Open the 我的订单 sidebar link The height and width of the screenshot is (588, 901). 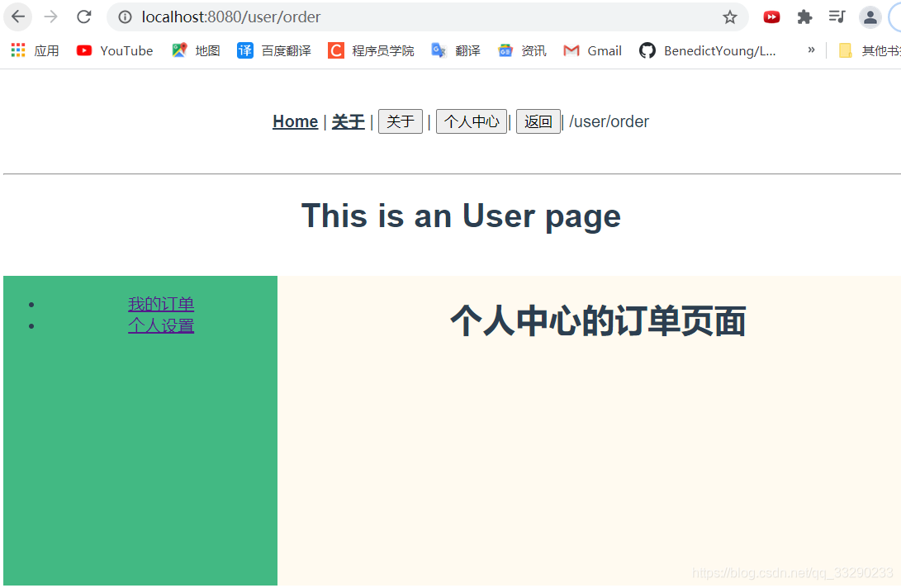click(x=161, y=303)
